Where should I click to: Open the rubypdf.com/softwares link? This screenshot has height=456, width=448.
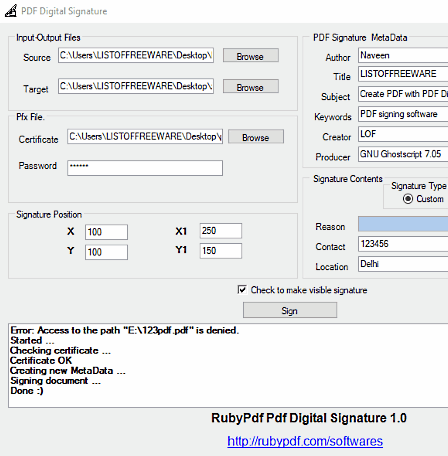click(x=305, y=441)
